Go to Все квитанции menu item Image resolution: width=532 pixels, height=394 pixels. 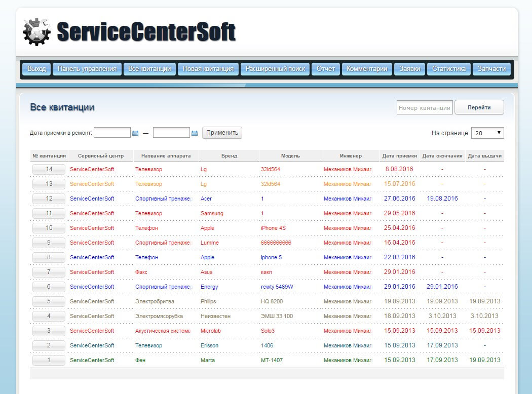[x=149, y=69]
